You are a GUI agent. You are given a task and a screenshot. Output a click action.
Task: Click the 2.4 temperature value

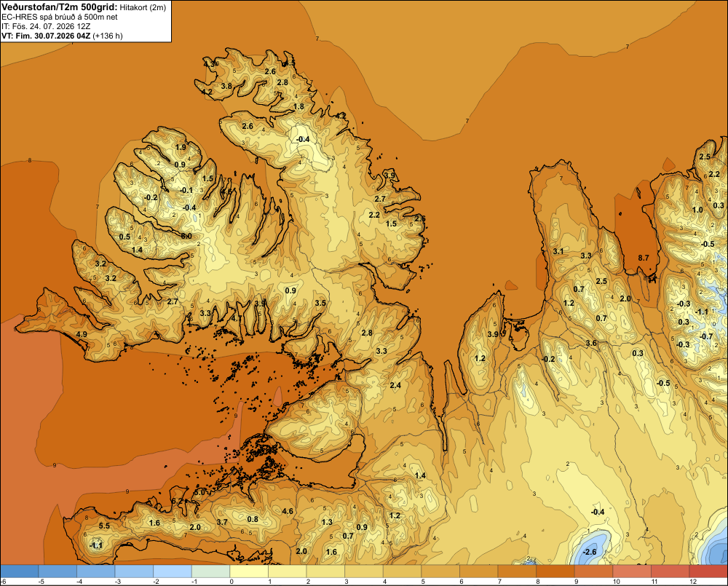[395, 385]
